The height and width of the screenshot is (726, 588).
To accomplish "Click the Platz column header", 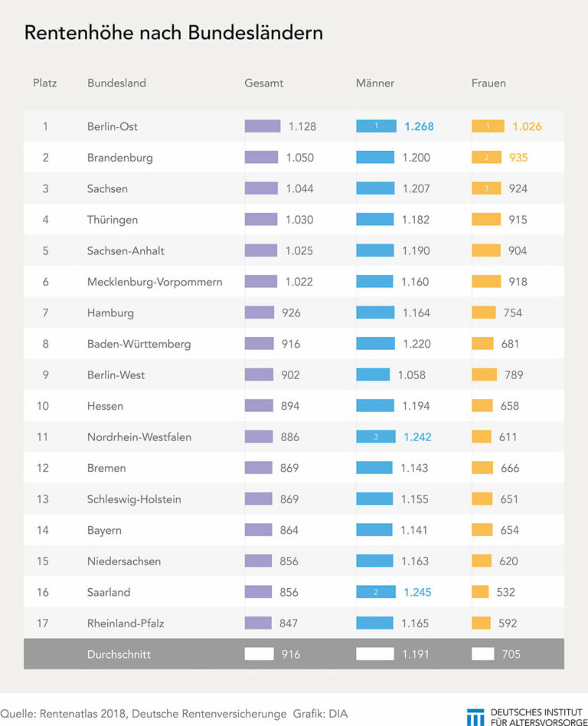I will pyautogui.click(x=45, y=83).
